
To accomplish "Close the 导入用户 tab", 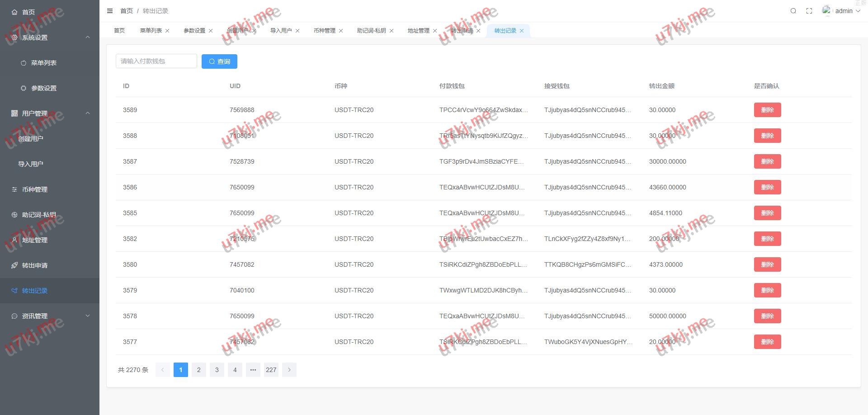I will [297, 31].
